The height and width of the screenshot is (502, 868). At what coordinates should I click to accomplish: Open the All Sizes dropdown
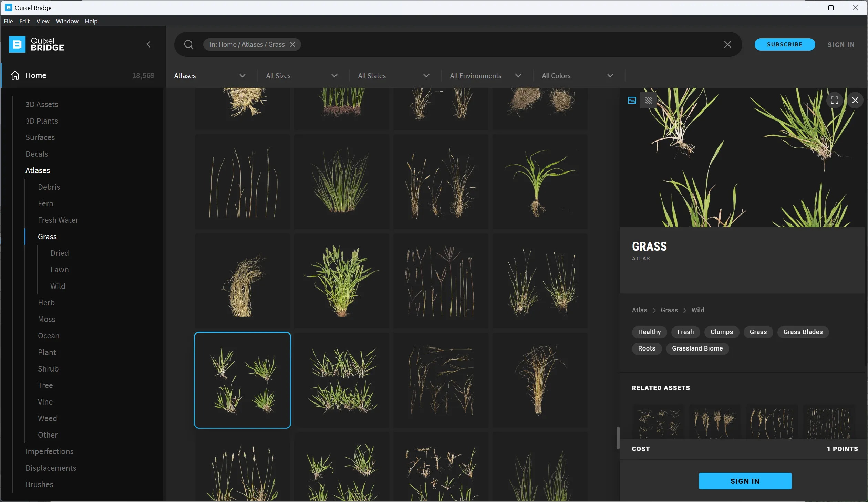(301, 76)
